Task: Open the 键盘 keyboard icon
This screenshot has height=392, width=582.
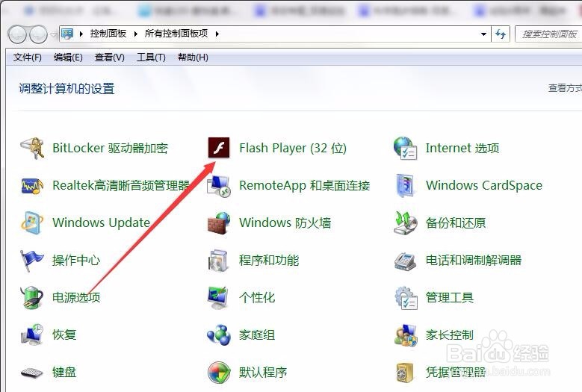Action: [x=32, y=373]
